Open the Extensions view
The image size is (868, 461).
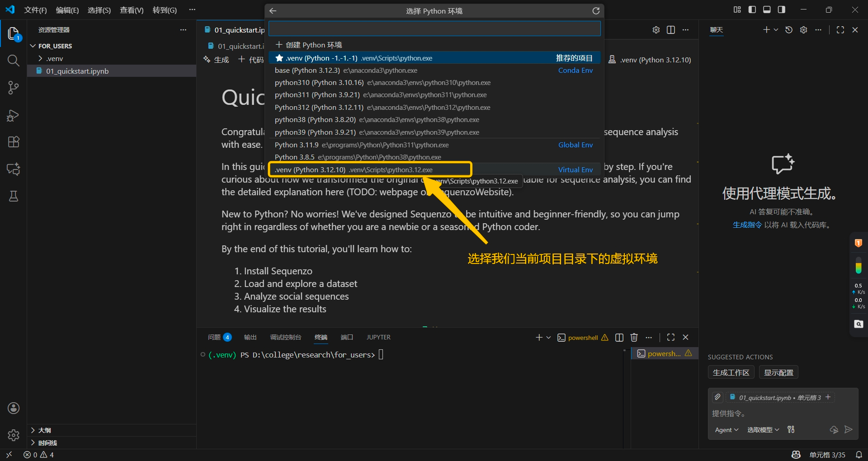click(x=13, y=142)
